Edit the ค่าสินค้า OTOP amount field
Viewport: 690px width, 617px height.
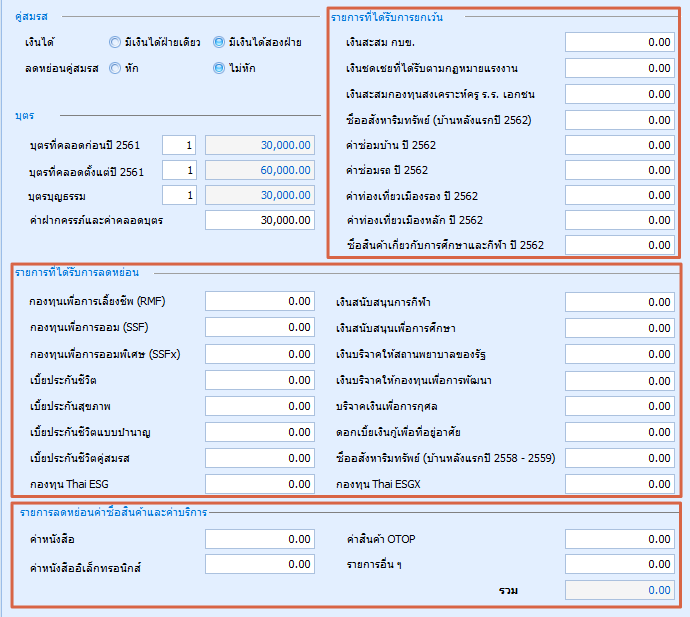click(620, 539)
